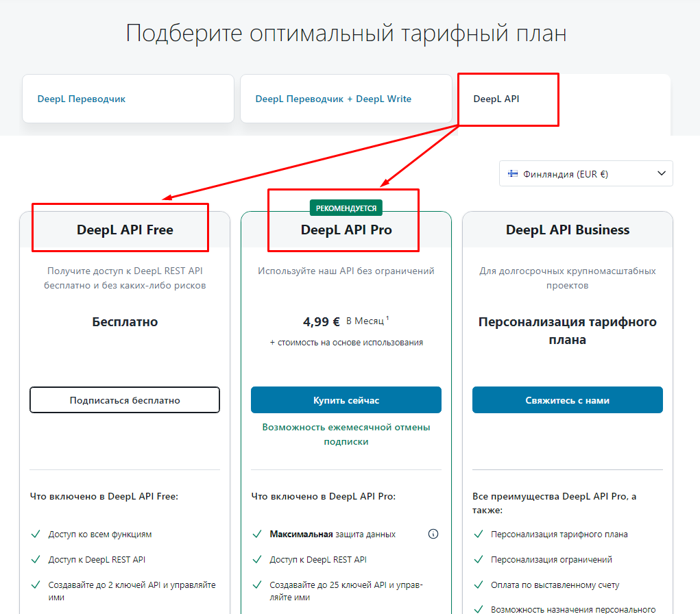This screenshot has height=614, width=700.
Task: Click the info icon beside Максимальная защита данных
Action: 433,533
